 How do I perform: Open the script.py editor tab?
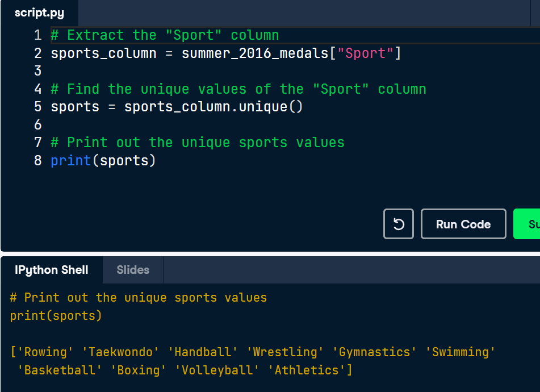[39, 13]
